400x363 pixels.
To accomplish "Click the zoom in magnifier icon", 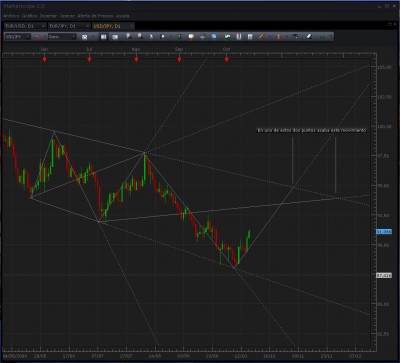I will (x=128, y=36).
